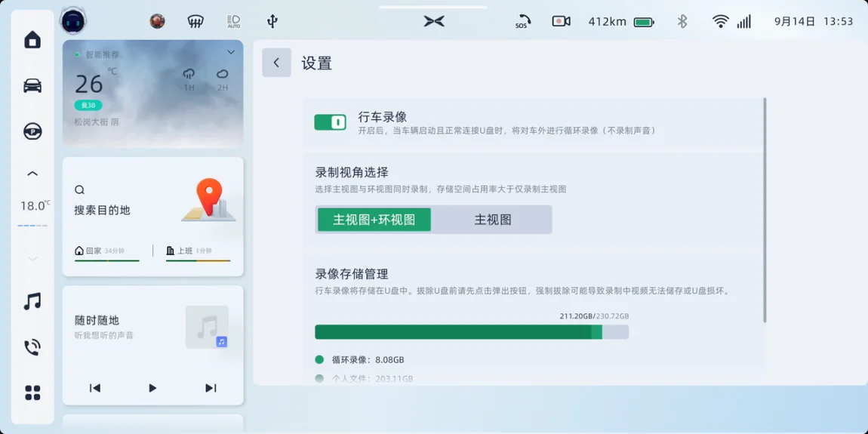Select 主视图 only recording view
868x434 pixels.
(x=492, y=220)
